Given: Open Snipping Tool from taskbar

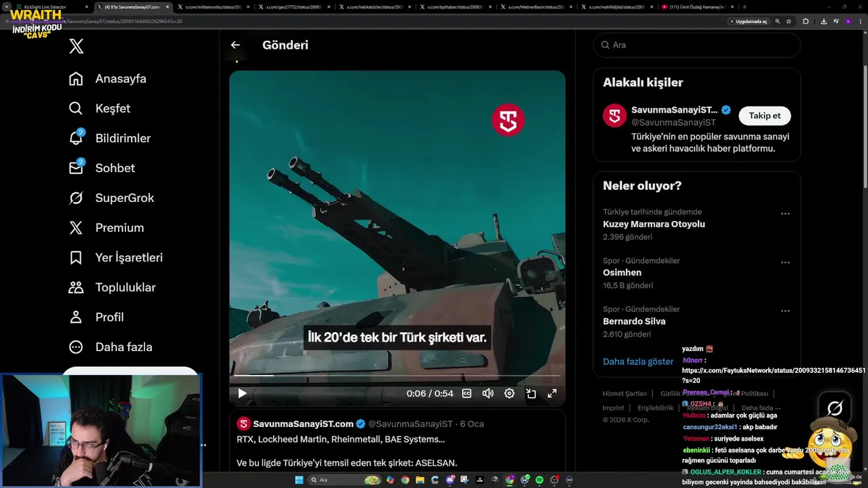Looking at the screenshot, I should tap(465, 480).
